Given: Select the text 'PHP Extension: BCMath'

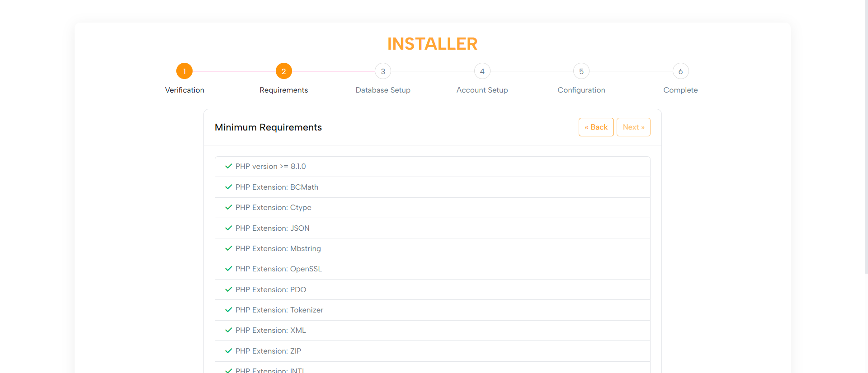Looking at the screenshot, I should point(277,187).
